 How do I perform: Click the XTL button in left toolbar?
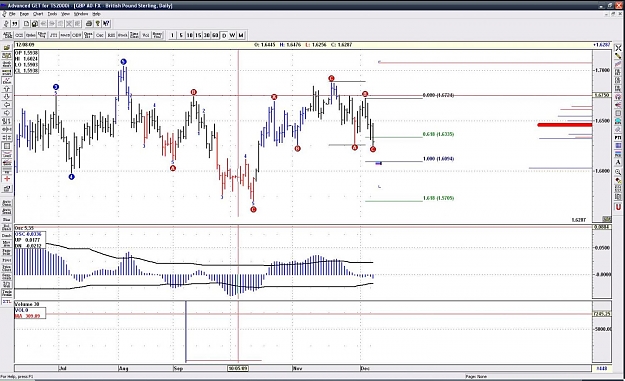point(7,302)
